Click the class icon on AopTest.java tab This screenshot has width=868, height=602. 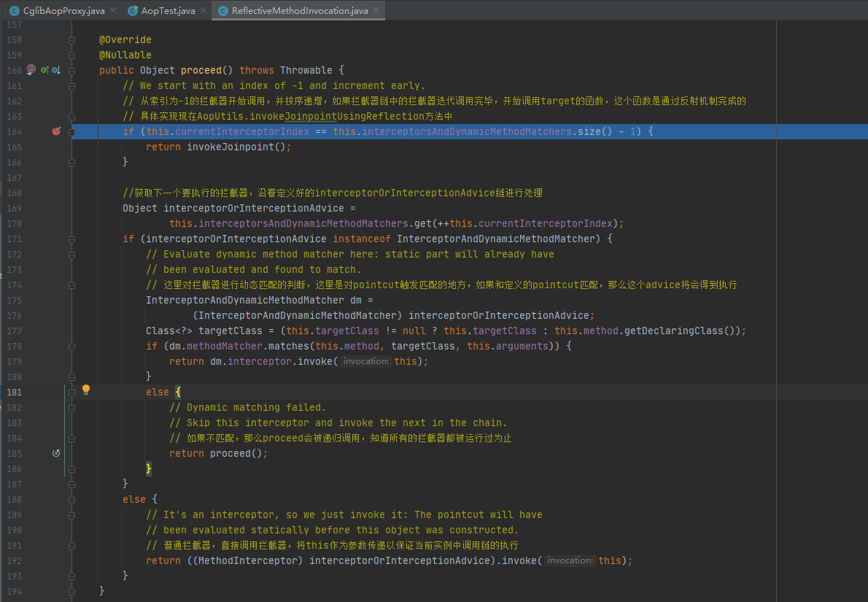tap(133, 10)
